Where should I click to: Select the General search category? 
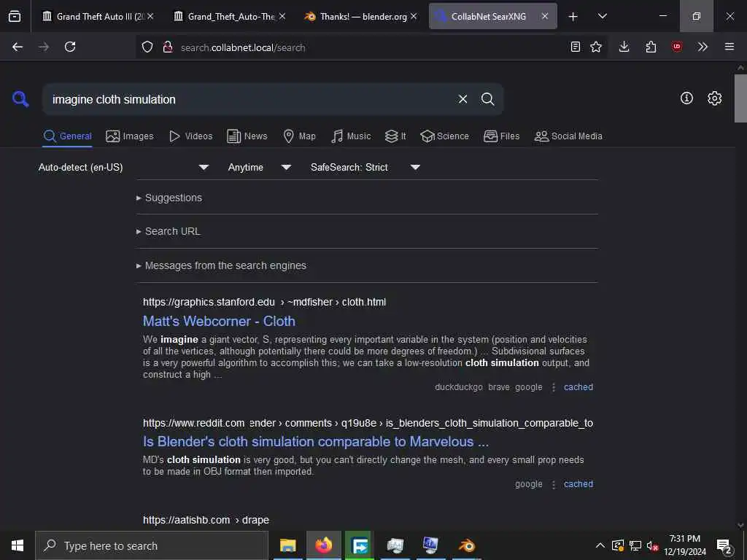(x=67, y=136)
